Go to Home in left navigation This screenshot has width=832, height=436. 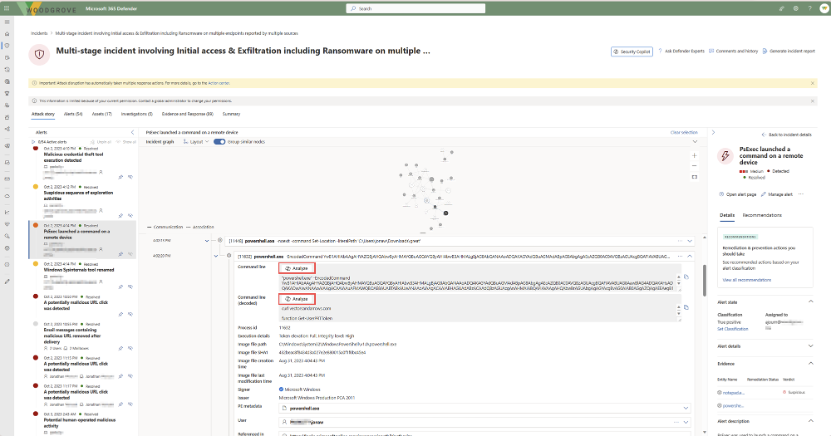click(x=7, y=34)
